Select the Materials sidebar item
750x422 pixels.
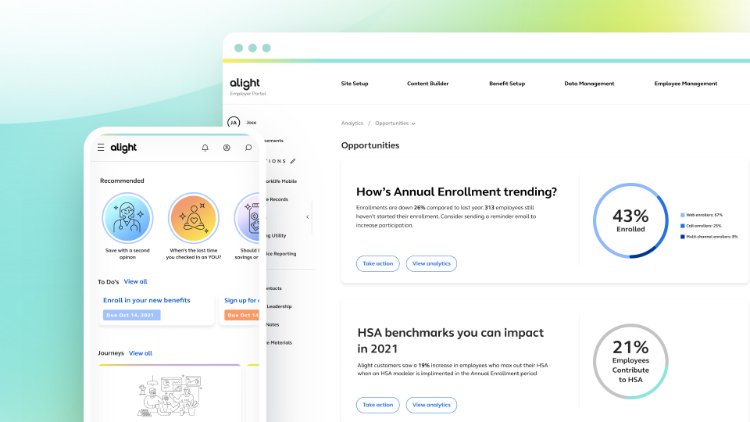tap(279, 343)
